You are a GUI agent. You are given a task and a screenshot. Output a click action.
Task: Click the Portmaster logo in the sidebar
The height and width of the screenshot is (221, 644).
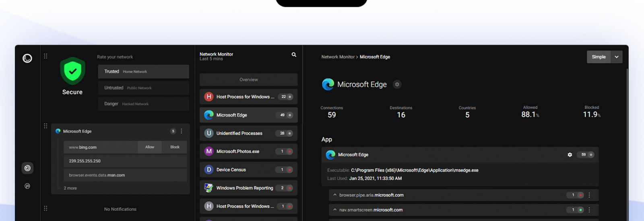(x=27, y=58)
